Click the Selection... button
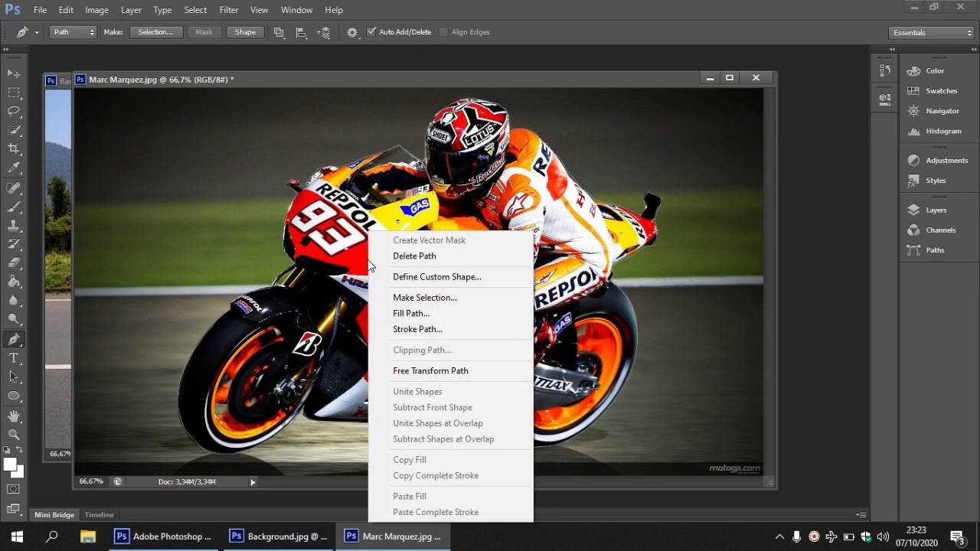The image size is (980, 551). pos(155,32)
